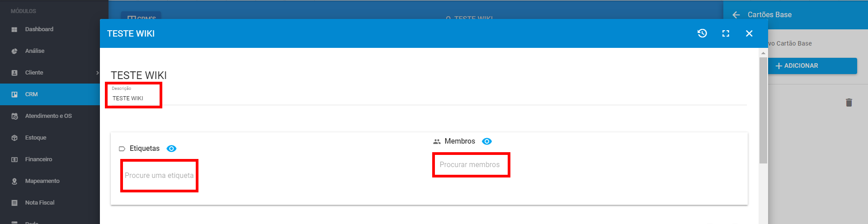
Task: Click the Estoque box icon
Action: tap(14, 138)
